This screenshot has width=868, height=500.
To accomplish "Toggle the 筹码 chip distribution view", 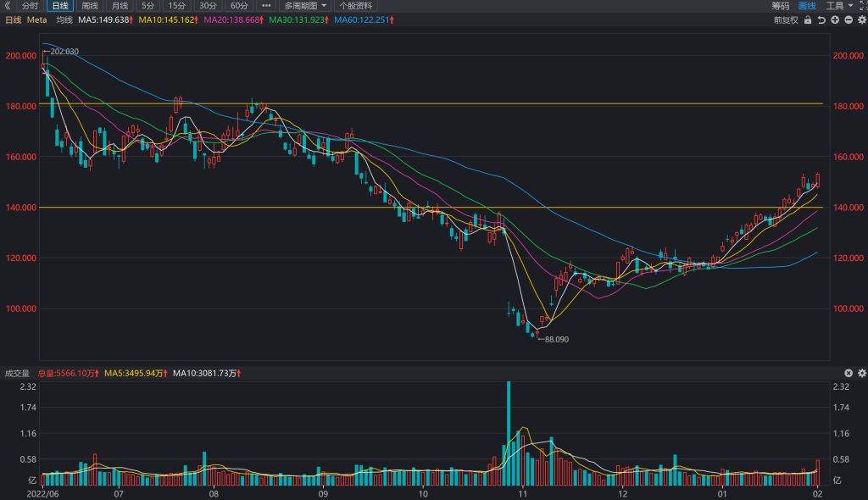I will click(x=781, y=6).
